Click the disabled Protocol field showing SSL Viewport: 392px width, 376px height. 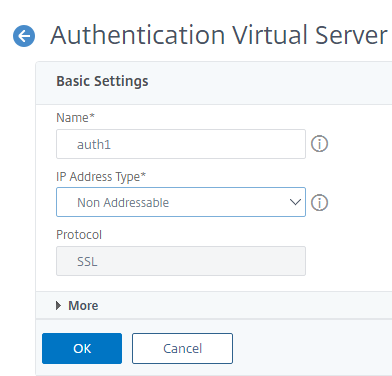181,261
